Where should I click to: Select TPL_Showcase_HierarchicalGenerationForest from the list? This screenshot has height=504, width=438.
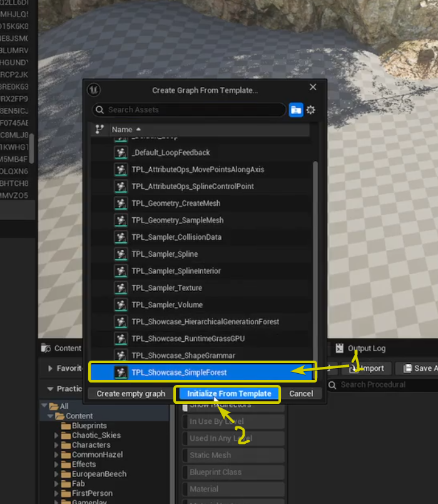(x=205, y=322)
